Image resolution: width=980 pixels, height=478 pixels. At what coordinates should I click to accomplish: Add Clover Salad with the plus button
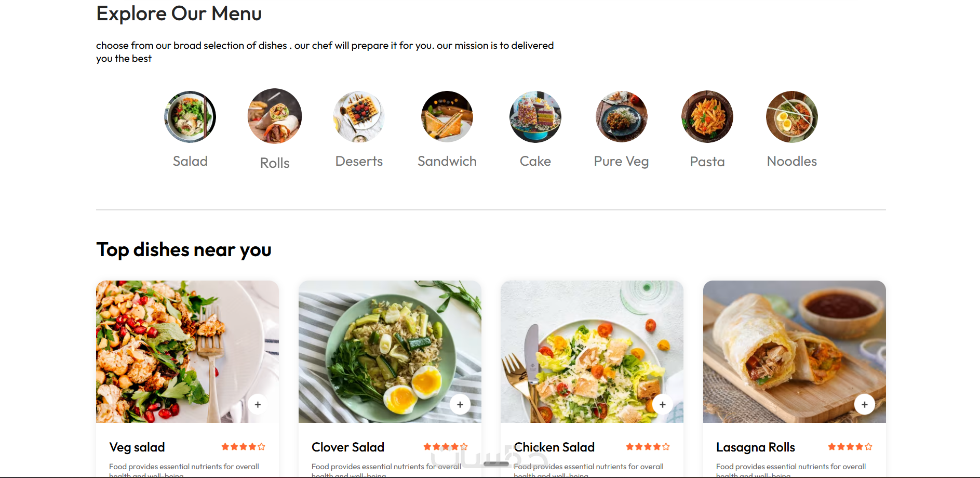pos(460,404)
